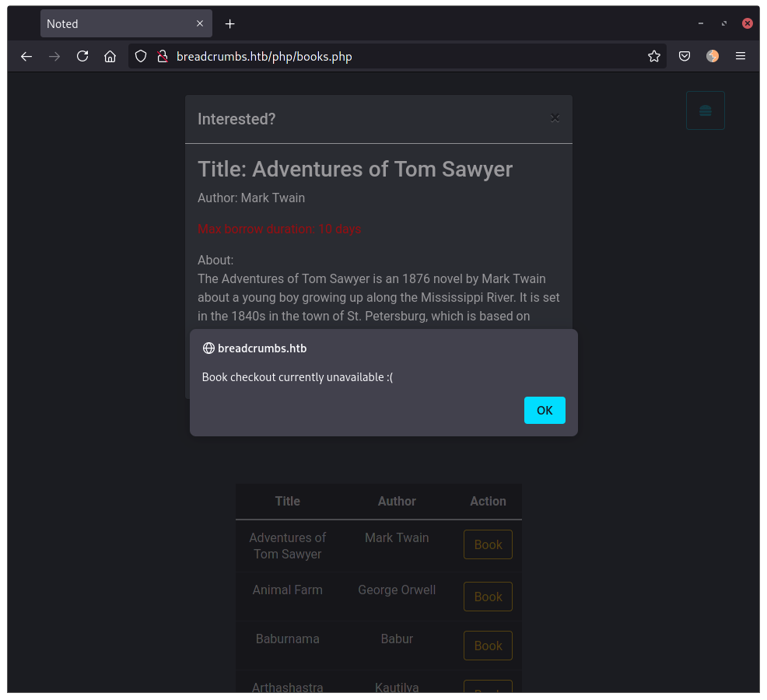
Task: Click the browser back arrow
Action: click(26, 56)
